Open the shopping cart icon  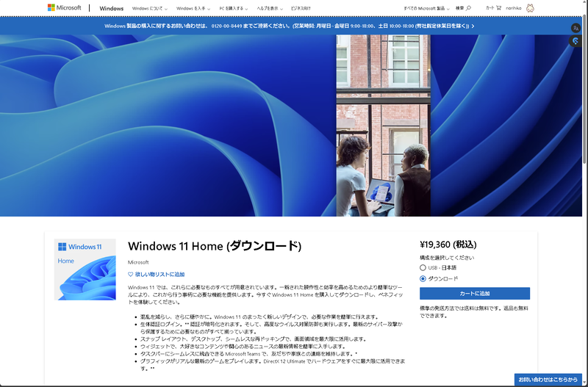click(x=498, y=8)
